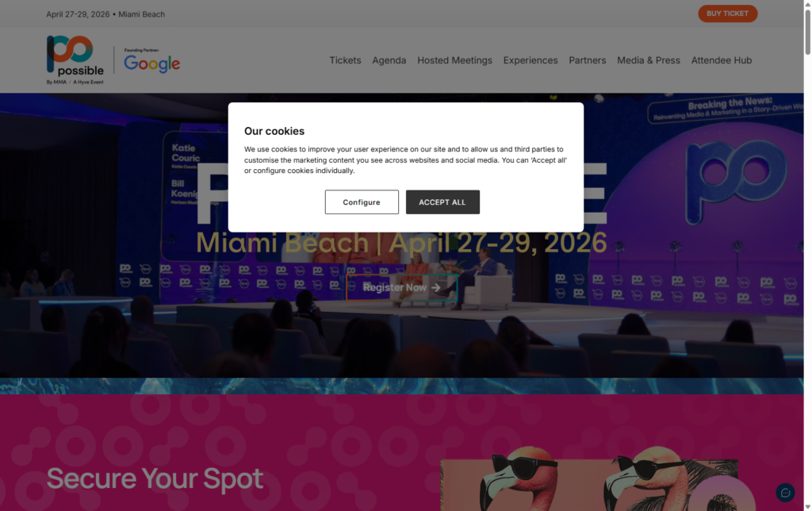Visit the Attendee Hub link
Screen dimensions: 812x511
721,60
